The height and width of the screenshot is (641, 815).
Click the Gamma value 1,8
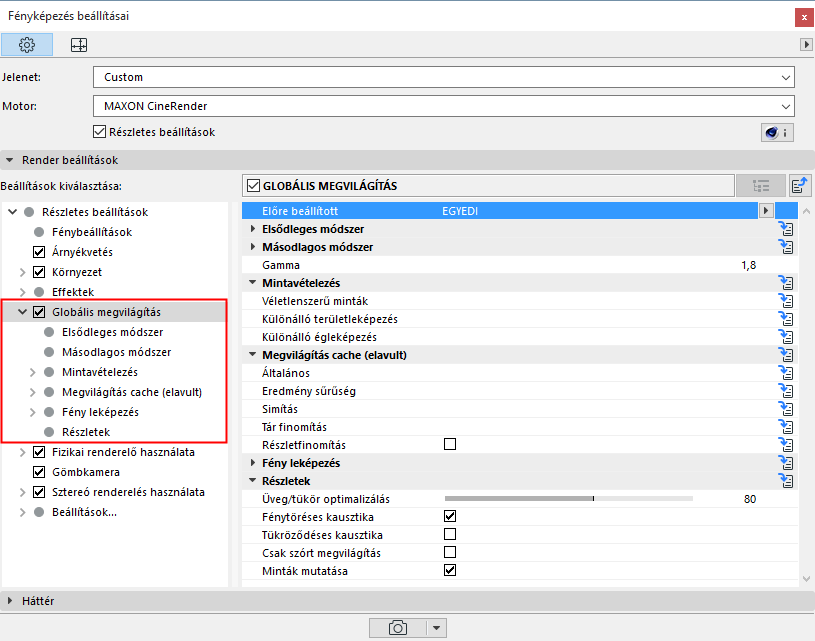748,265
